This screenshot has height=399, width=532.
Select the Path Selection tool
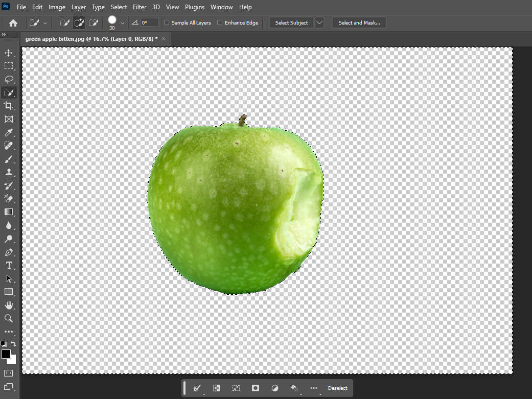click(9, 278)
